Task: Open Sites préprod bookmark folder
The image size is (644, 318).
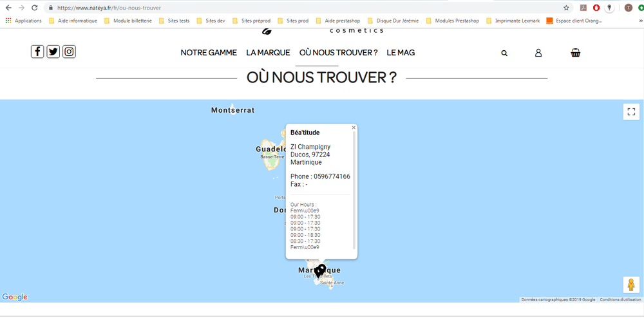Action: [x=251, y=21]
